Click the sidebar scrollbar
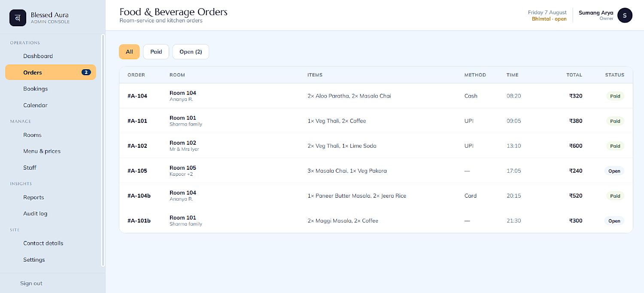Screen dimensions: 644x293 pyautogui.click(x=103, y=150)
